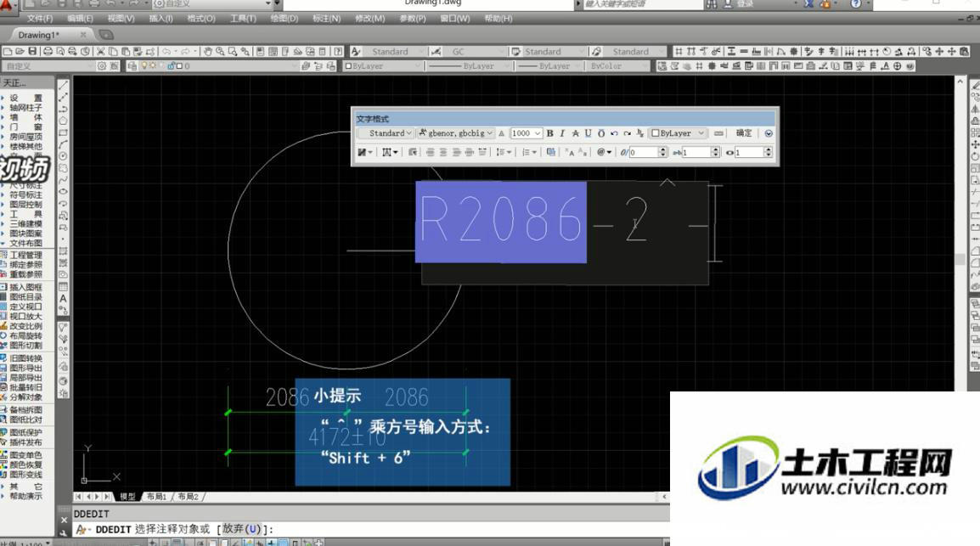Redo in the text format toolbar
Viewport: 980px width, 546px height.
(627, 133)
